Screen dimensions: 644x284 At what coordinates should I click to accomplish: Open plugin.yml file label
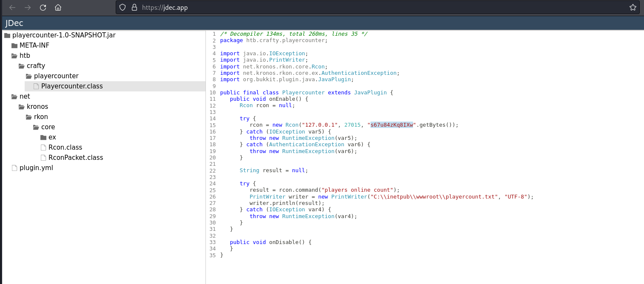[36, 168]
